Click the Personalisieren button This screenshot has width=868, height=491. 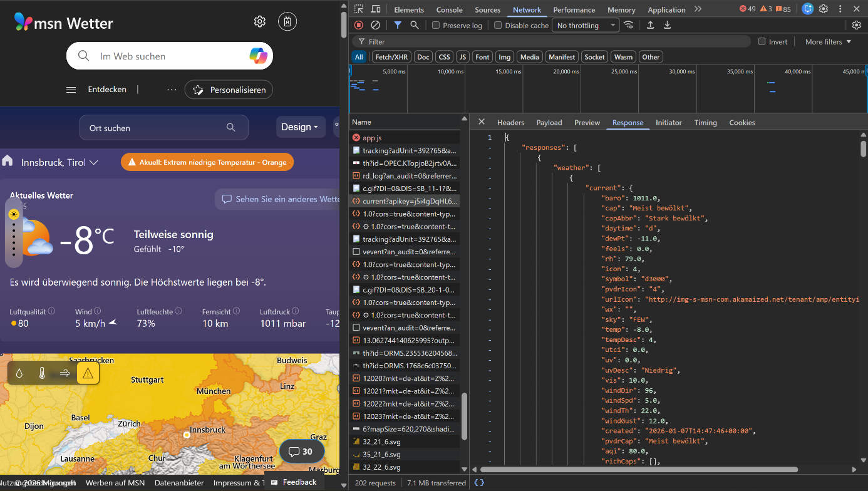point(229,90)
